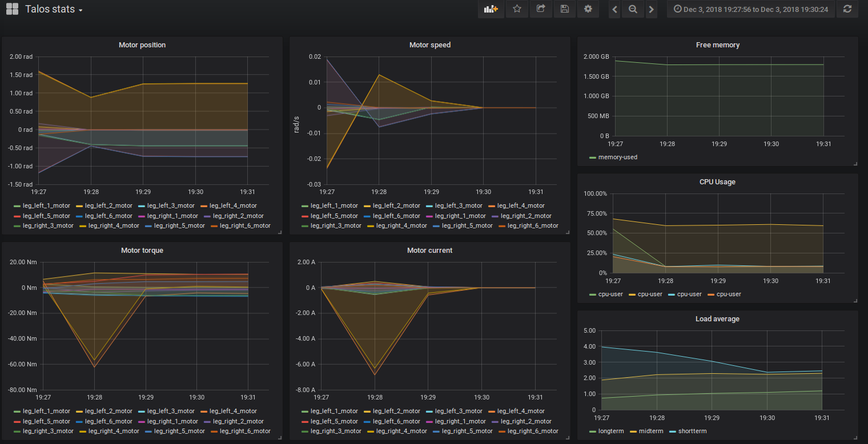Open the Motor position panel title menu
Image resolution: width=868 pixels, height=444 pixels.
(142, 45)
